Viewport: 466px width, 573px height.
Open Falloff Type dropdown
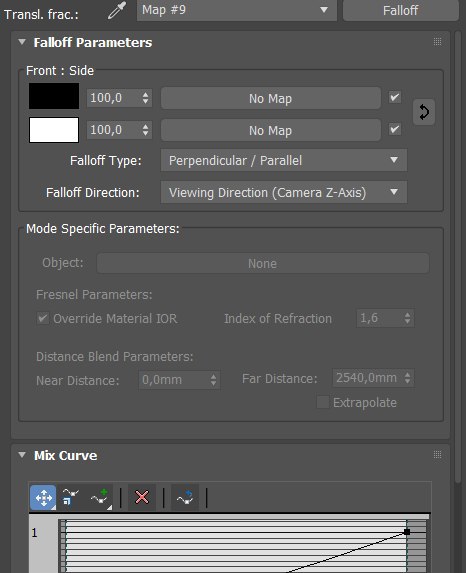[284, 160]
